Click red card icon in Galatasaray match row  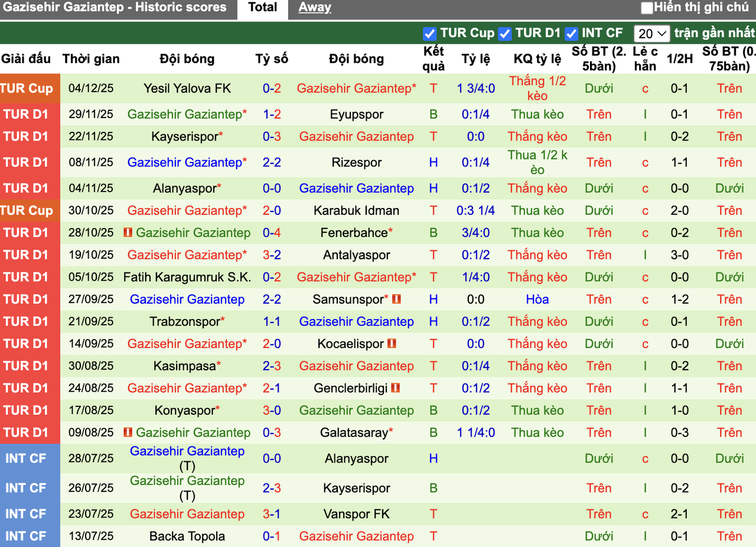coord(128,432)
